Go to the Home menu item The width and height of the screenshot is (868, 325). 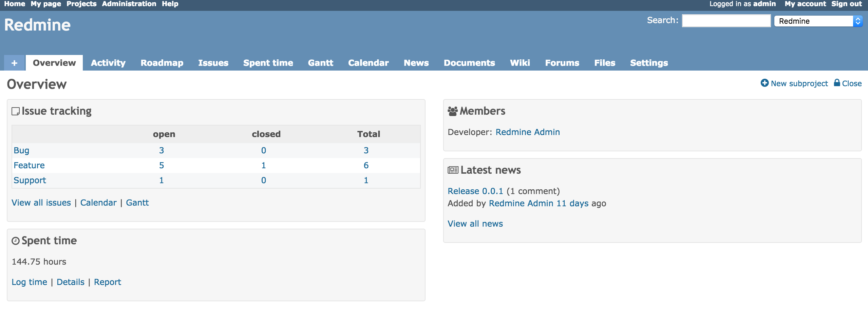coord(15,4)
